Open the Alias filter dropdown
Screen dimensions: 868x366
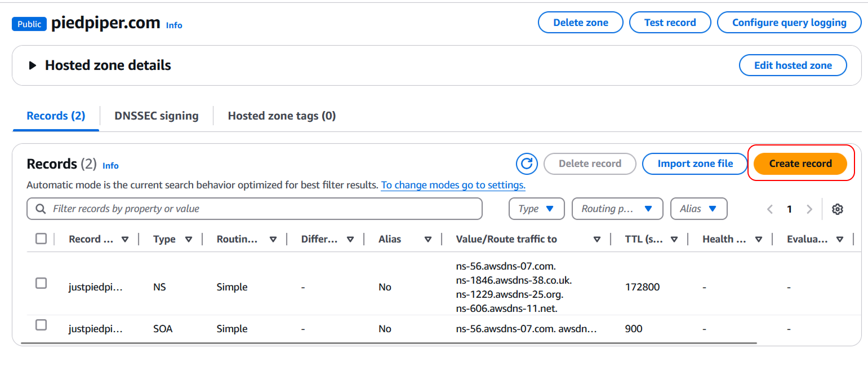coord(698,209)
